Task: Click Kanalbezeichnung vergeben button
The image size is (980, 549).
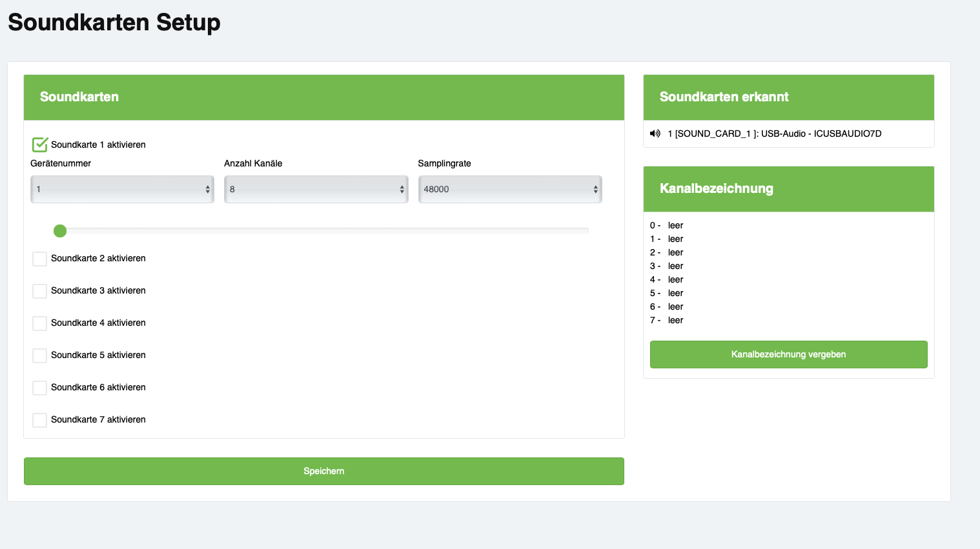Action: point(789,354)
